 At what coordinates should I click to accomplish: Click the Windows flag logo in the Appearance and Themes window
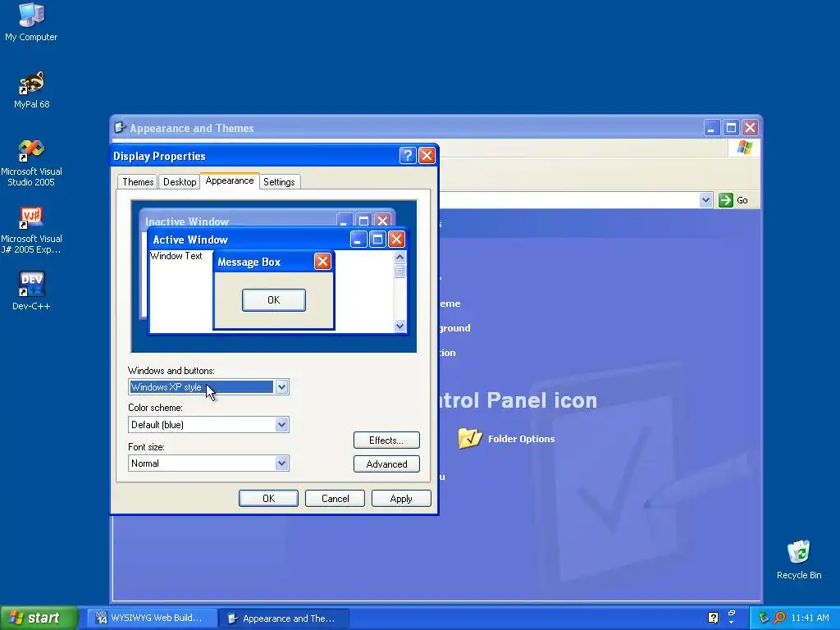click(744, 148)
